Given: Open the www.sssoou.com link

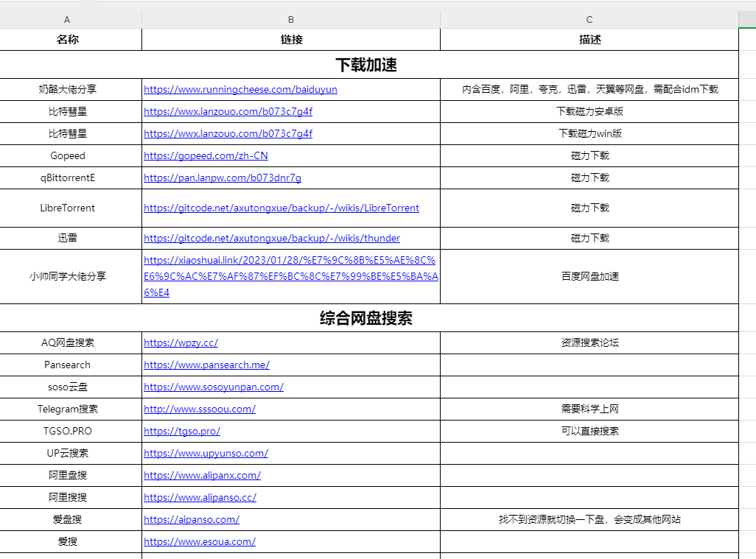Looking at the screenshot, I should click(200, 409).
